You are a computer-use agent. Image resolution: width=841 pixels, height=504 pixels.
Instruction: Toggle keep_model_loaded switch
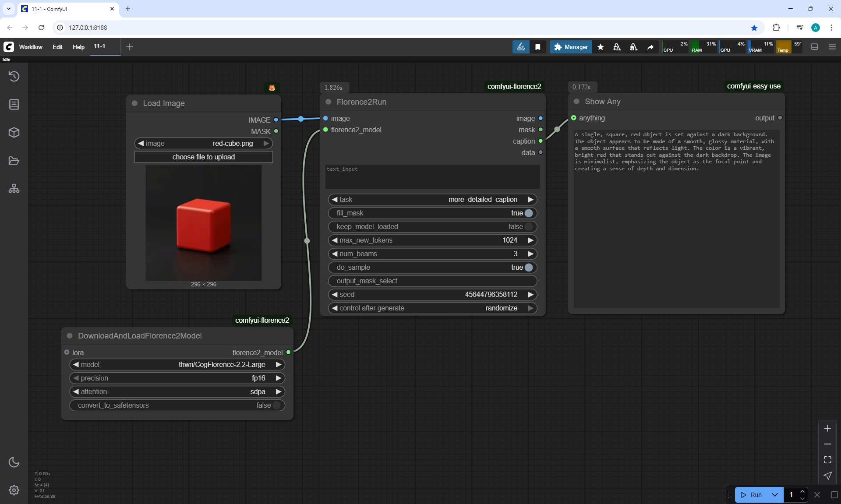click(529, 227)
